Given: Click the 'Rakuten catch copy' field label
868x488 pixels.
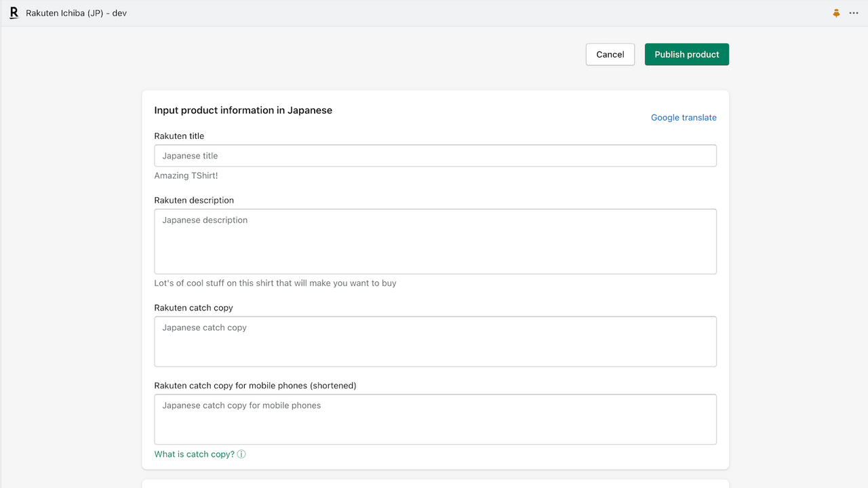Looking at the screenshot, I should [x=193, y=308].
